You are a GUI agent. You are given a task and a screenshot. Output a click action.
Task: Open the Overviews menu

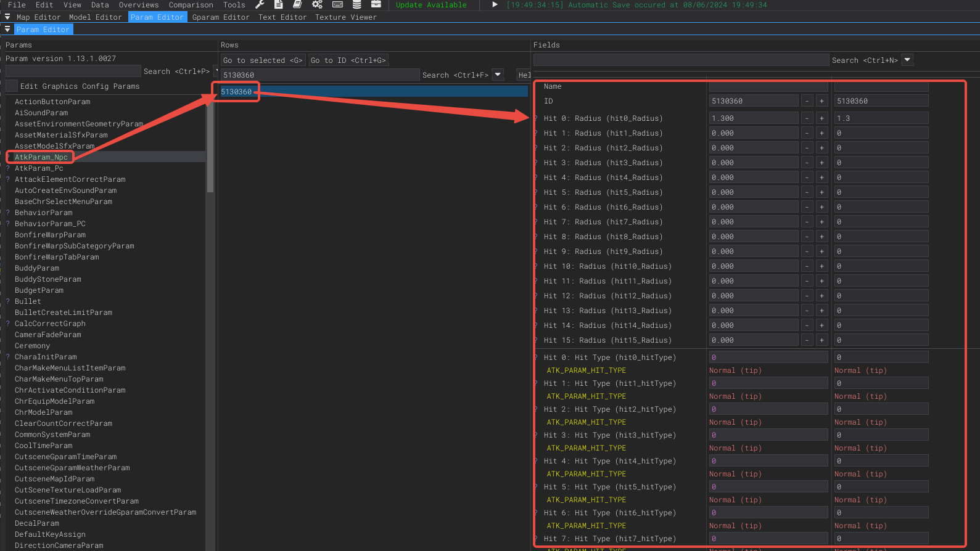click(139, 5)
